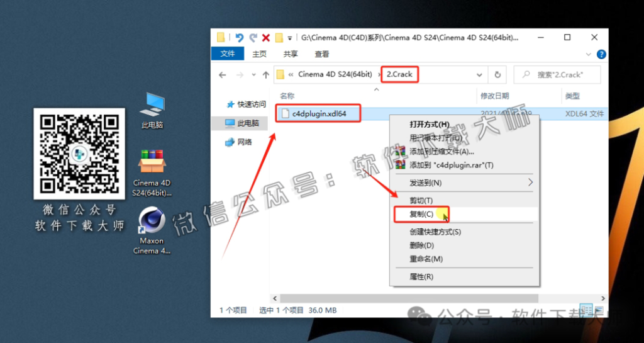The width and height of the screenshot is (644, 343).
Task: Click the Up one level arrow
Action: (265, 74)
